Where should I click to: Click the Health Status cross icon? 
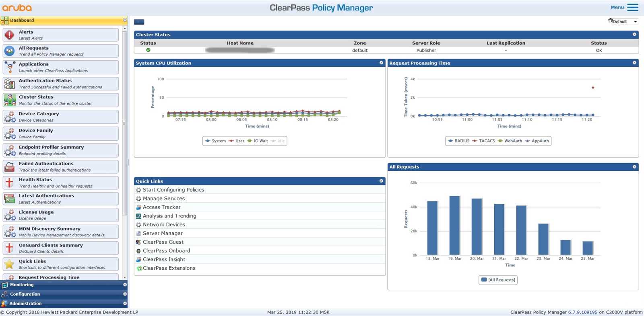click(x=9, y=183)
